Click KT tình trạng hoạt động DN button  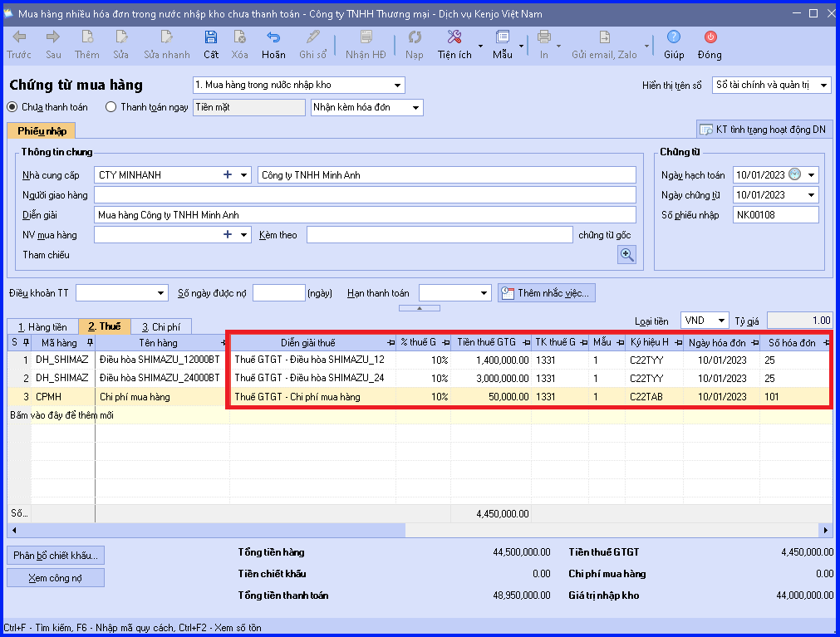point(764,130)
